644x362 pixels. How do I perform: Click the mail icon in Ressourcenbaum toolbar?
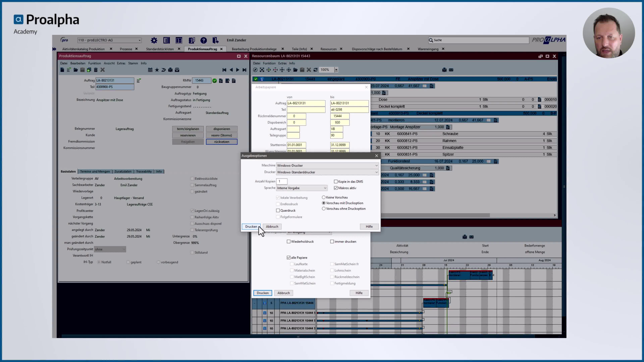click(x=451, y=70)
